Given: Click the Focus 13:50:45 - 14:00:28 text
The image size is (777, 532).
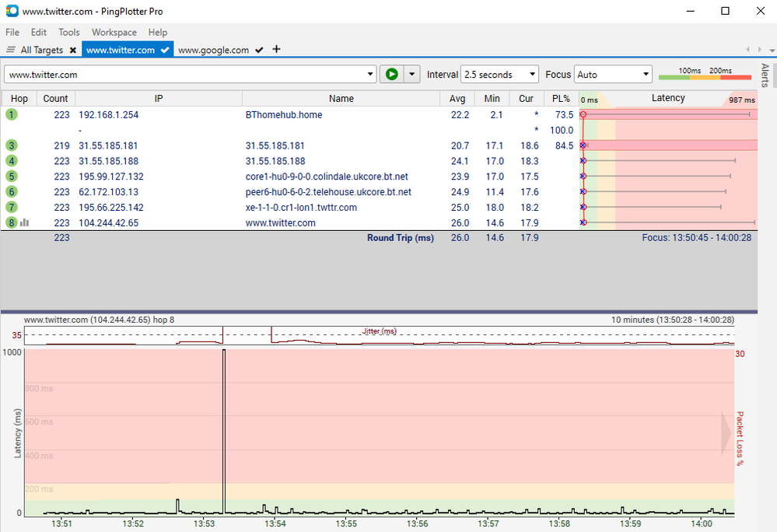Looking at the screenshot, I should (x=697, y=238).
